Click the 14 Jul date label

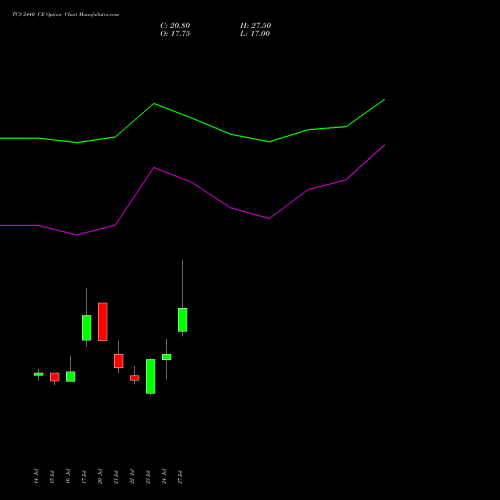36,476
